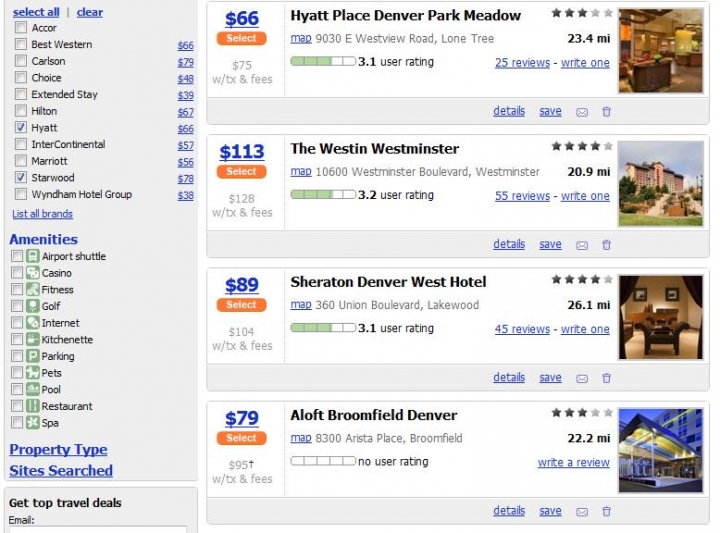Email the Aloft Broomfield Denver listing

click(582, 511)
